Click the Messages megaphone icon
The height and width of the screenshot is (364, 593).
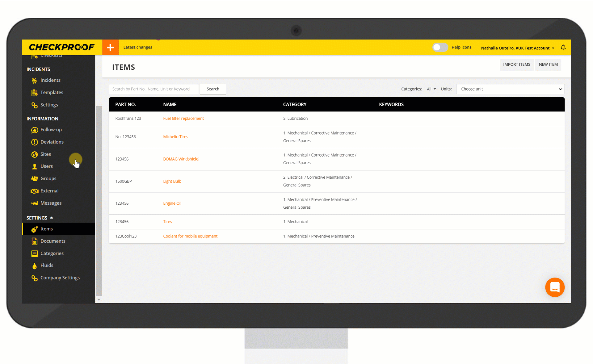[x=34, y=203]
